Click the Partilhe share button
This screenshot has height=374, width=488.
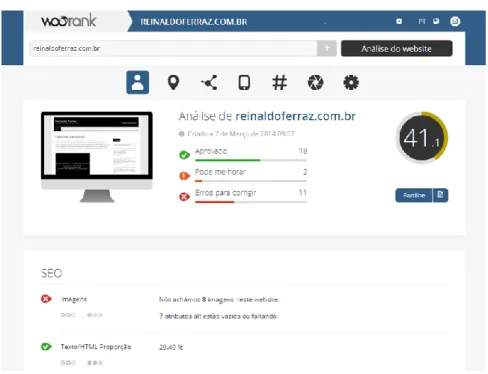point(414,195)
